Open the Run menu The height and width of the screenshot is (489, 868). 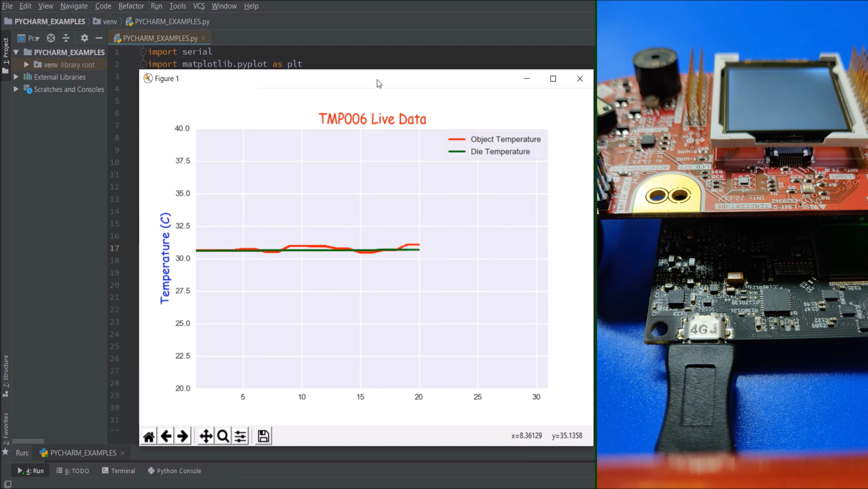pyautogui.click(x=156, y=6)
